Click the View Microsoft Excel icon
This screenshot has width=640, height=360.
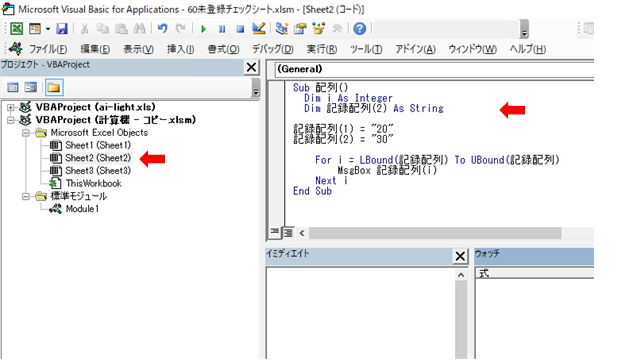[16, 29]
